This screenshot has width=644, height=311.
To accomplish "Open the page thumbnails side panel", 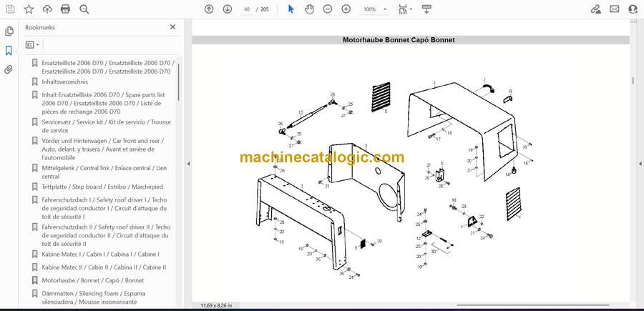I will tap(9, 31).
